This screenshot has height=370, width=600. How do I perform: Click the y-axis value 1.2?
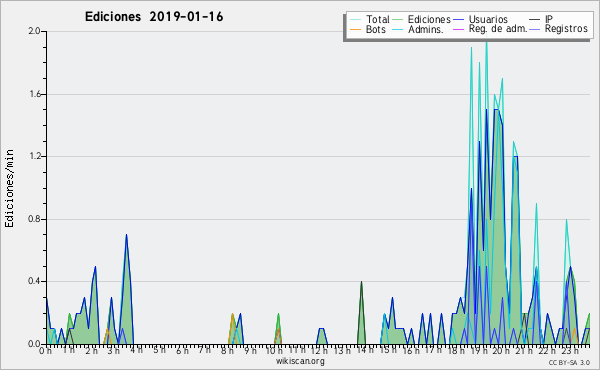click(x=34, y=156)
